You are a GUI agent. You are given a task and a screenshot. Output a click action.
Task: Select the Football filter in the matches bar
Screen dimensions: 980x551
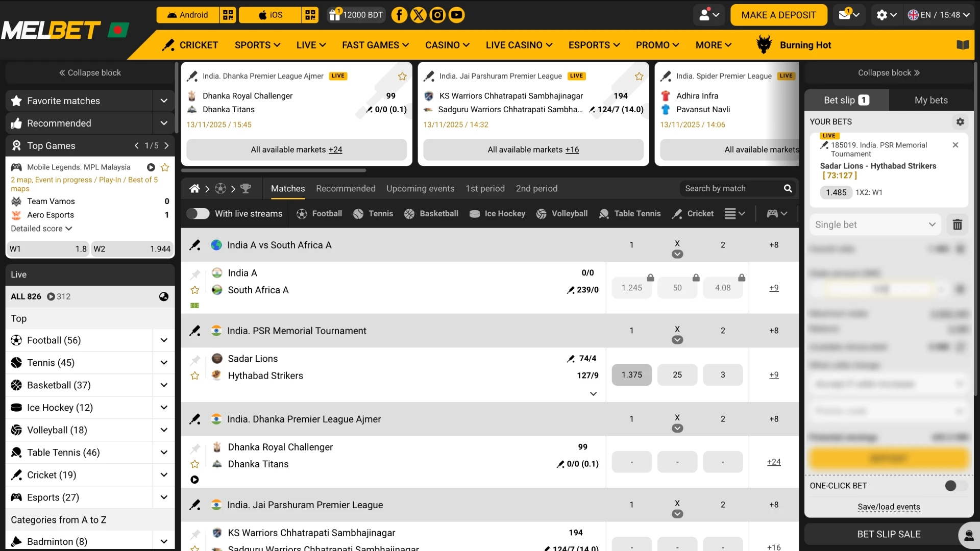click(319, 214)
